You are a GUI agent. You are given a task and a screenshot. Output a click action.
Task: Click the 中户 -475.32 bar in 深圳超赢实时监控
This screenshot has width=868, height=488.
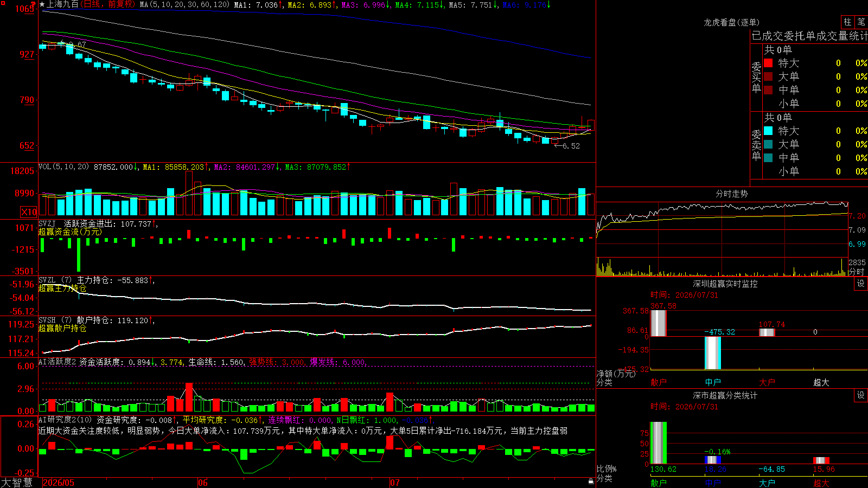pyautogui.click(x=713, y=353)
